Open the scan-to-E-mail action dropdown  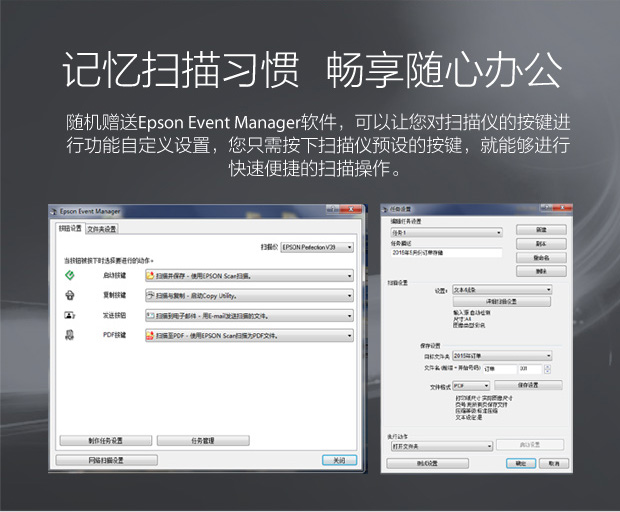coord(249,316)
